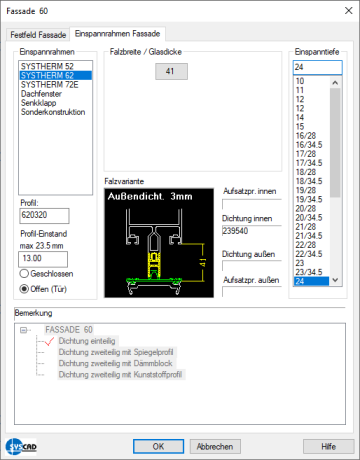Click the 41 Falzbreite button

[171, 71]
